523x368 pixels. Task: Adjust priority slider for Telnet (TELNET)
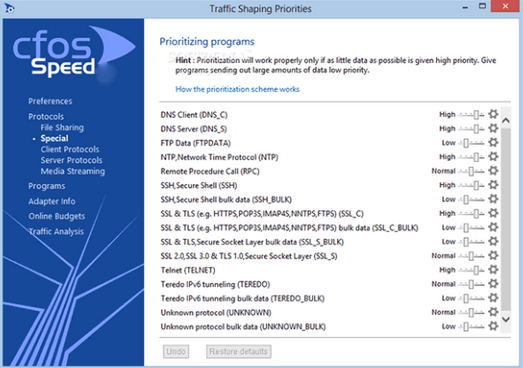tap(471, 270)
